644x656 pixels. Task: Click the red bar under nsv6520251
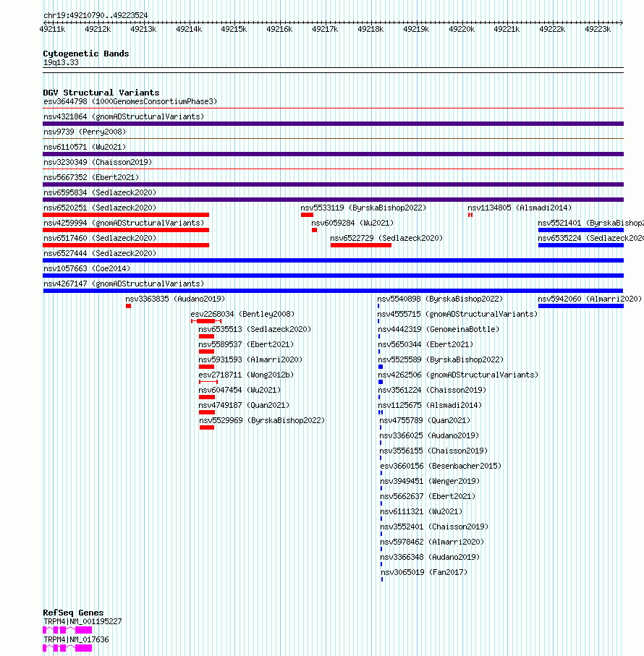pyautogui.click(x=126, y=215)
